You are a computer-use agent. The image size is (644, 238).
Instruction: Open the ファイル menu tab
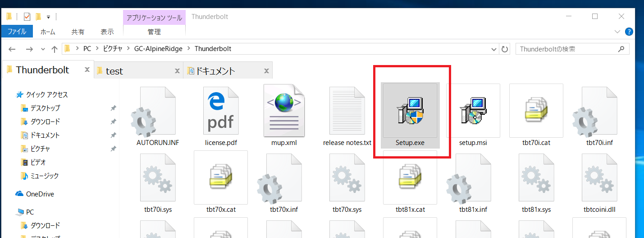coord(17,32)
